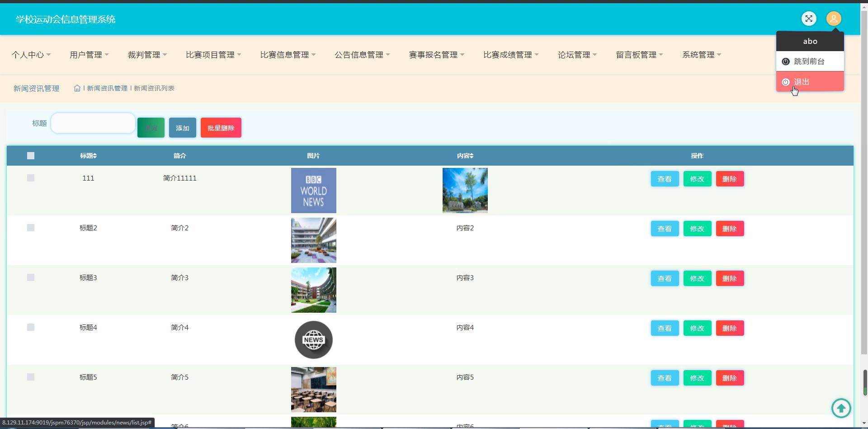This screenshot has height=429, width=868.
Task: Click 查看 for row 标题5
Action: 665,378
